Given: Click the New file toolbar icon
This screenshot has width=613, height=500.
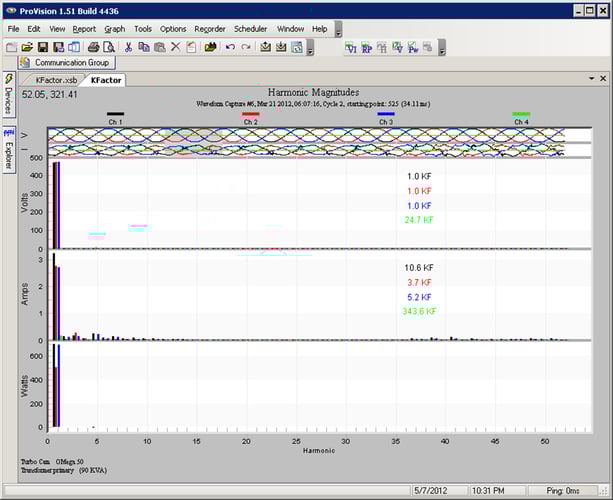Looking at the screenshot, I should (11, 47).
